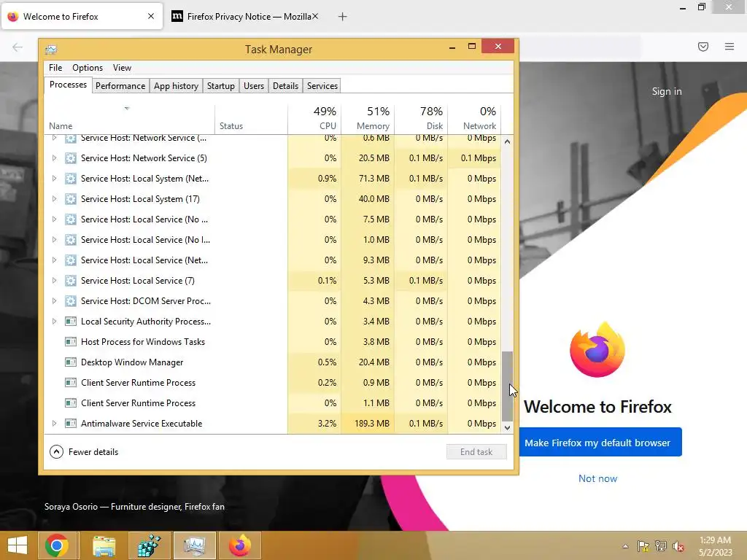Switch to the Startup tab
747x560 pixels.
tap(220, 86)
